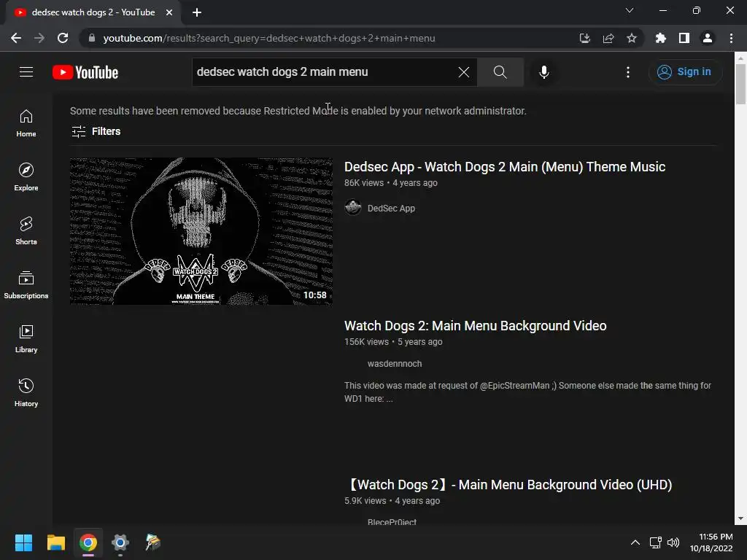Open Shorts in the sidebar
Viewport: 747px width, 560px height.
(26, 231)
